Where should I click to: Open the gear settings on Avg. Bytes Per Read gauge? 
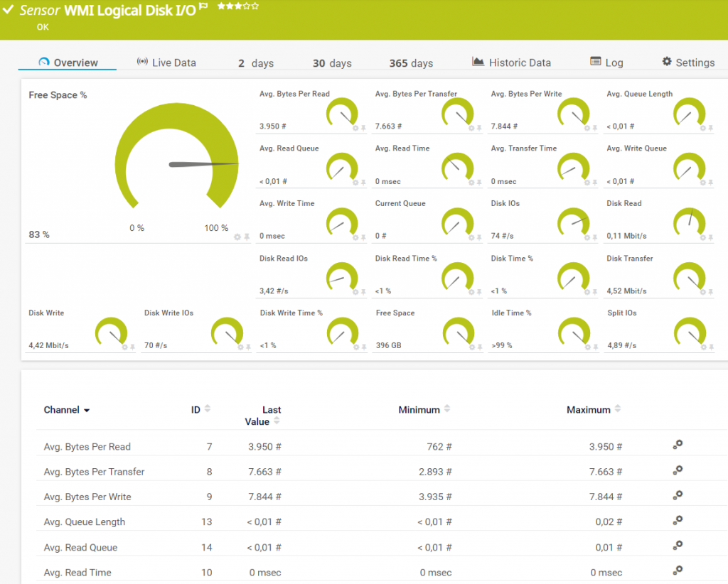point(356,128)
